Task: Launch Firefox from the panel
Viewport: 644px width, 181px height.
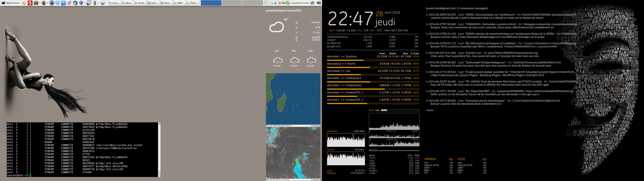Action: tap(44, 3)
